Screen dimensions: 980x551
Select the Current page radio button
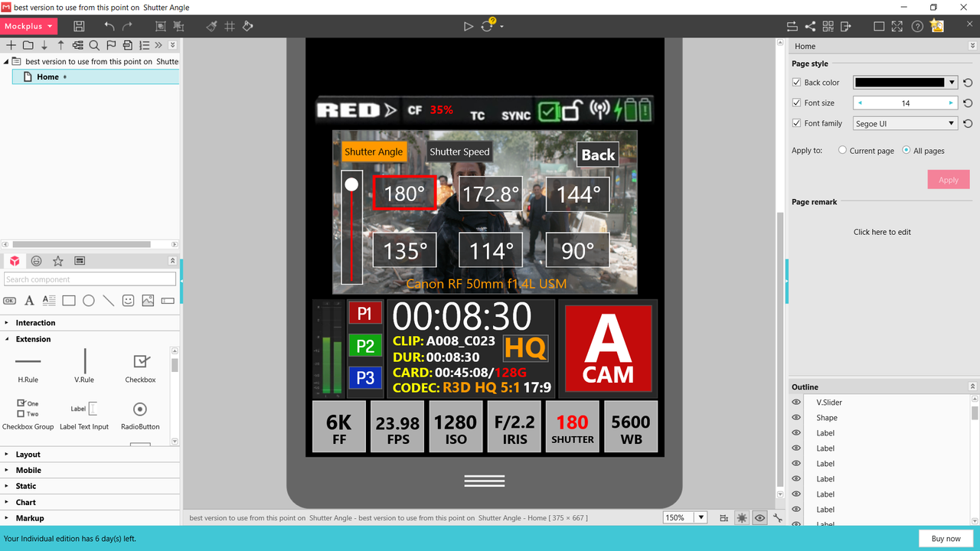843,151
